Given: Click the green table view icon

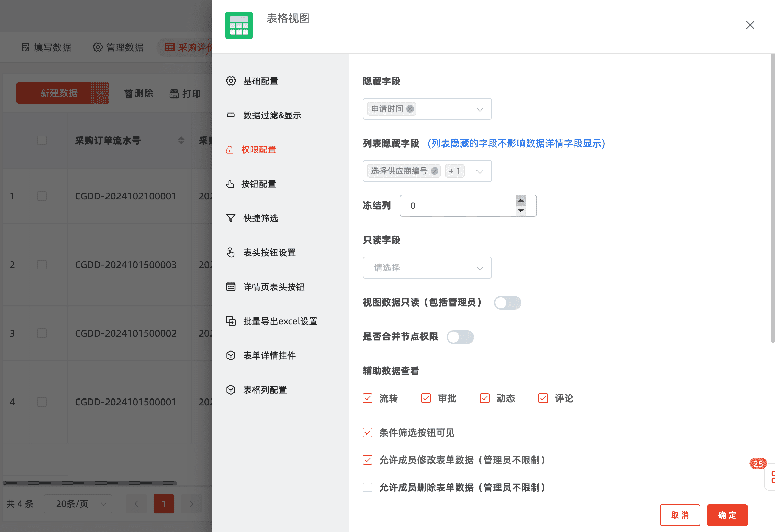Looking at the screenshot, I should (239, 25).
